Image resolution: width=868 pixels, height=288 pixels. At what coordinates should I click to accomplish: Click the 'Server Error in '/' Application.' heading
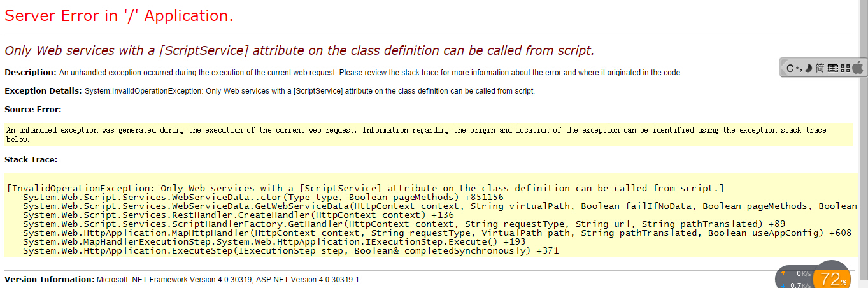(x=119, y=16)
